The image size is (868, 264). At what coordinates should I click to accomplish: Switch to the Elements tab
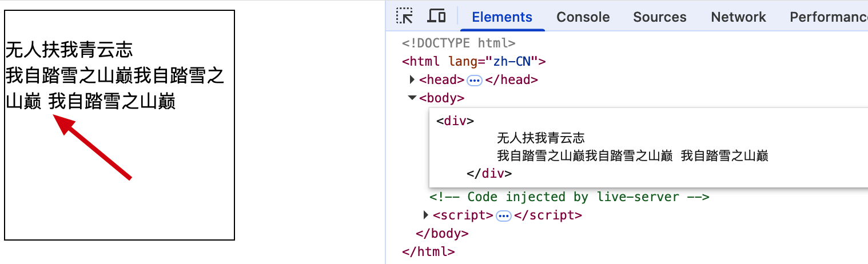(502, 17)
